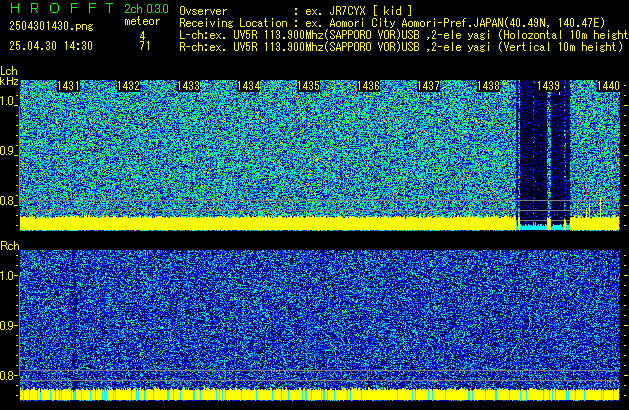Click the Lch 0.8 kHz axis label
The height and width of the screenshot is (410, 629).
click(x=8, y=201)
